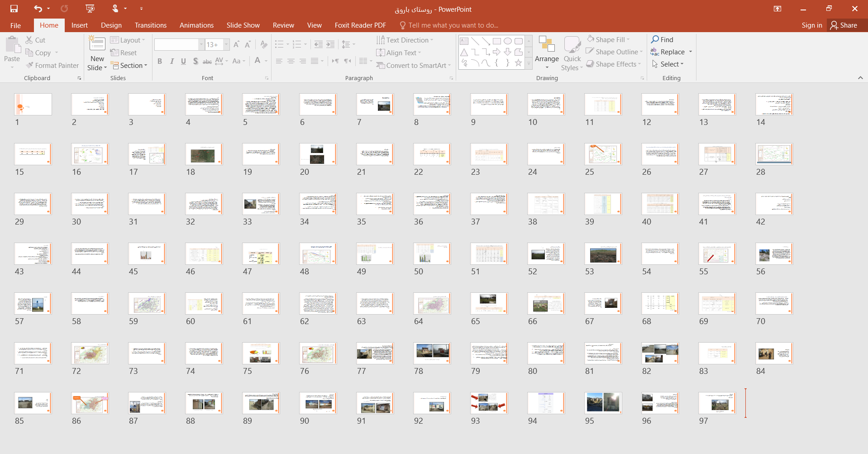
Task: Open the Slide Show tab
Action: pyautogui.click(x=243, y=25)
